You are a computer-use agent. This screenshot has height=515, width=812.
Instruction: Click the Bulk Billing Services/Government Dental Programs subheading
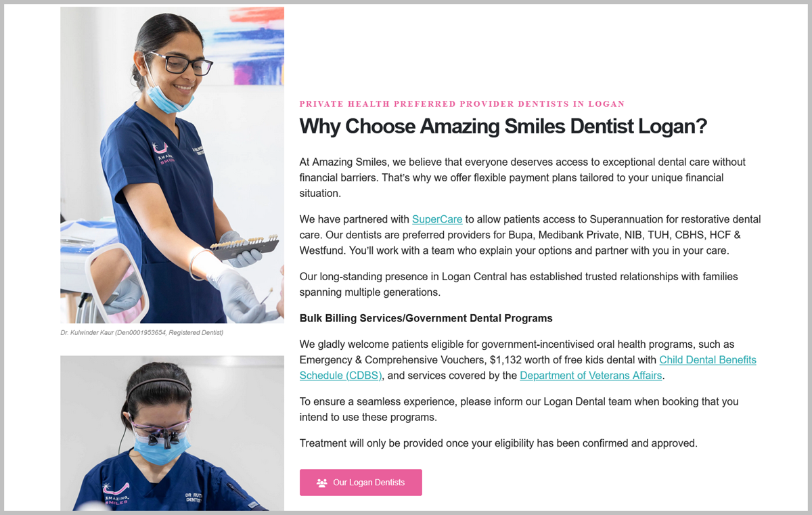(426, 318)
